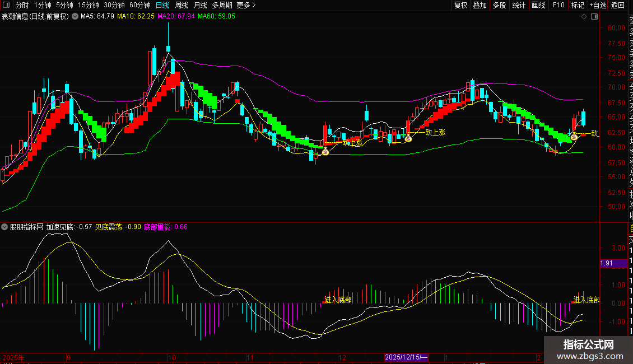Switch to 月线 monthly chart
The height and width of the screenshot is (364, 633).
200,5
